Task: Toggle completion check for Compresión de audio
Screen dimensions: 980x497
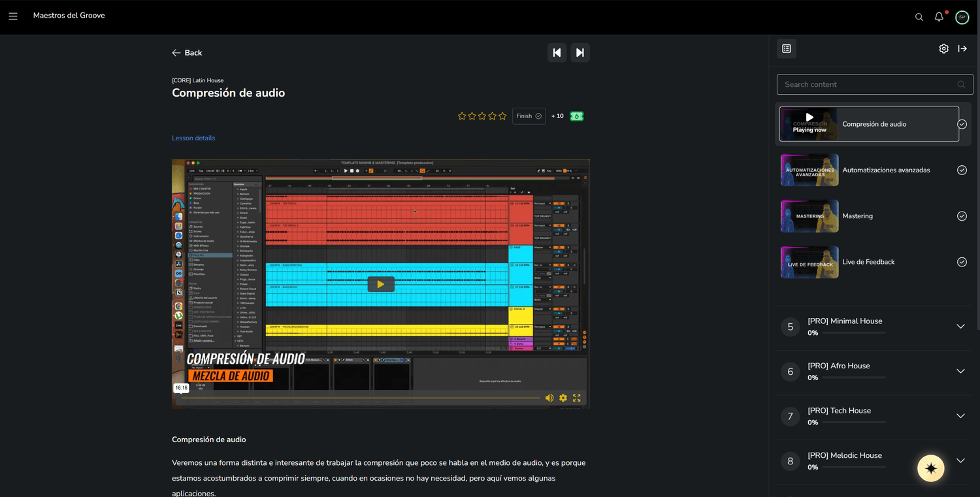Action: (x=962, y=124)
